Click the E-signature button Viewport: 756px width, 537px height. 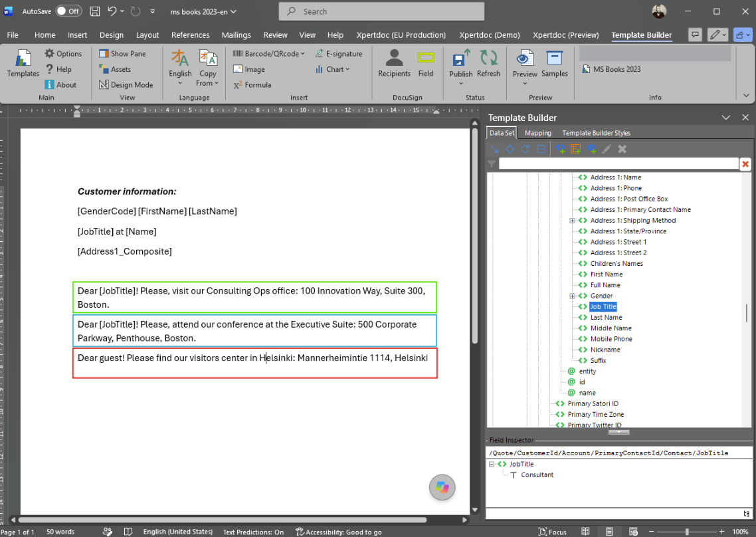click(x=338, y=54)
